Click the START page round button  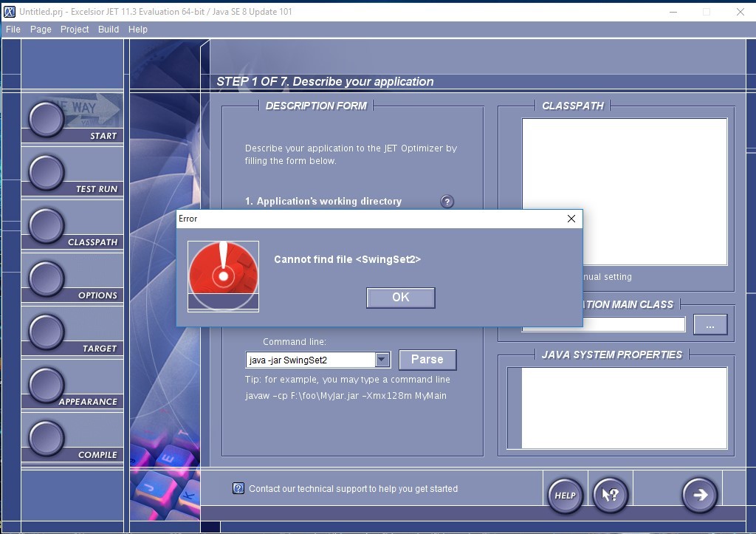coord(47,119)
